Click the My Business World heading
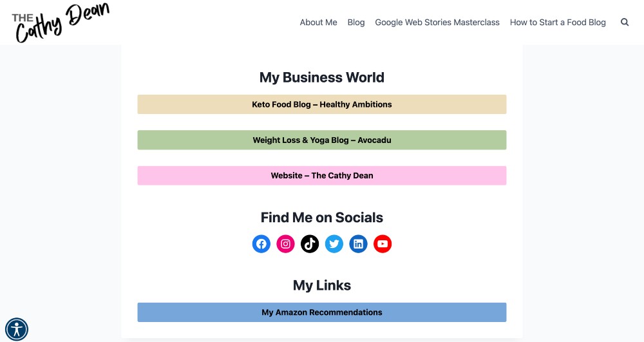Viewport: 644px width, 342px height. tap(322, 77)
